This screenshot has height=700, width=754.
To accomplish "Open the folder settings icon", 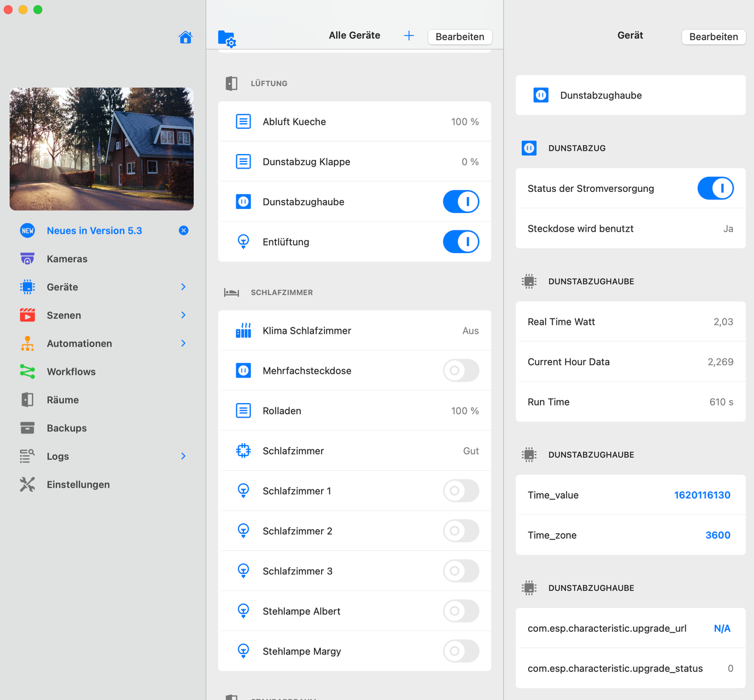I will click(226, 38).
